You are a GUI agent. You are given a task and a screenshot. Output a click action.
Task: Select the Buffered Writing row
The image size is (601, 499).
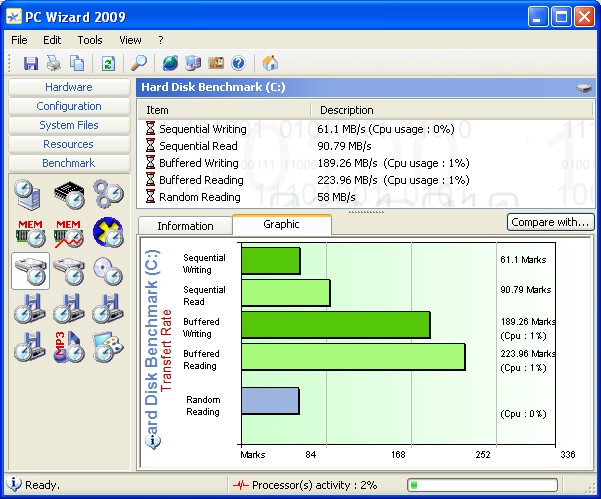click(365, 163)
